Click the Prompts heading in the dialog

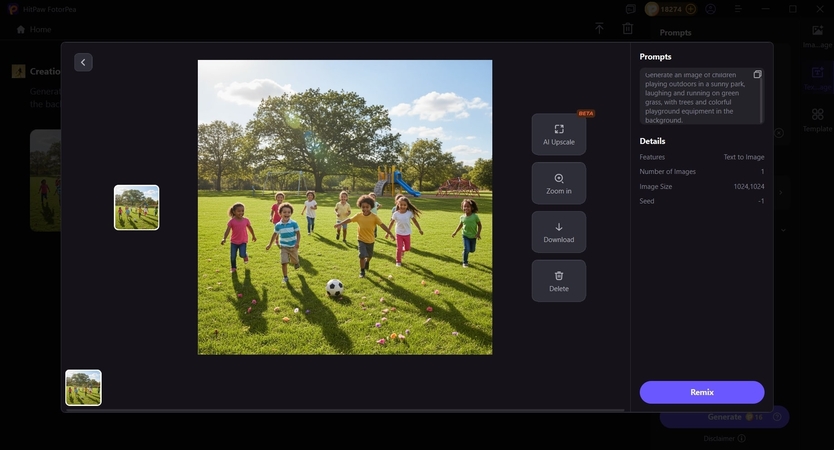tap(655, 56)
